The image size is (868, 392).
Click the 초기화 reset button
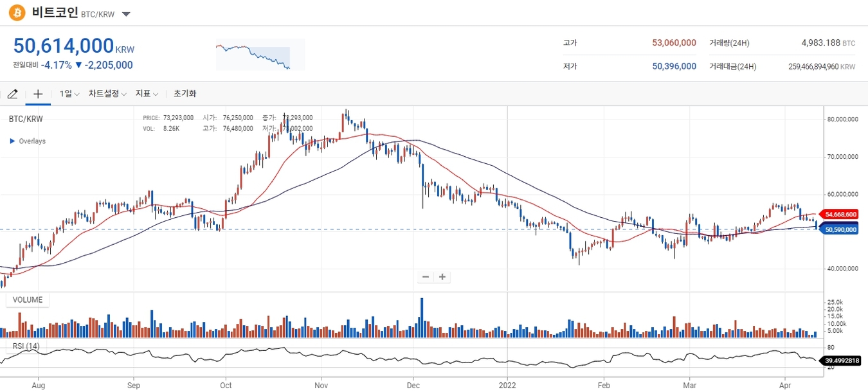pos(185,93)
